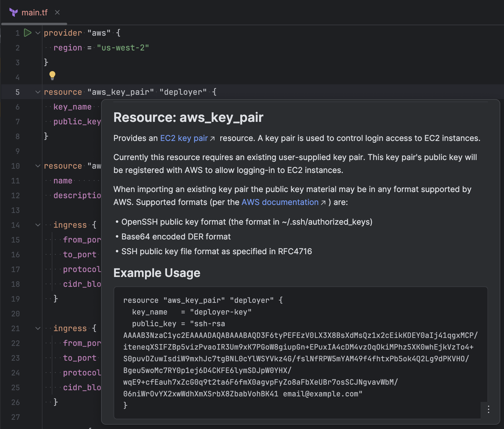Open the "EC2 key pair" documentation link
504x429 pixels.
pyautogui.click(x=184, y=138)
